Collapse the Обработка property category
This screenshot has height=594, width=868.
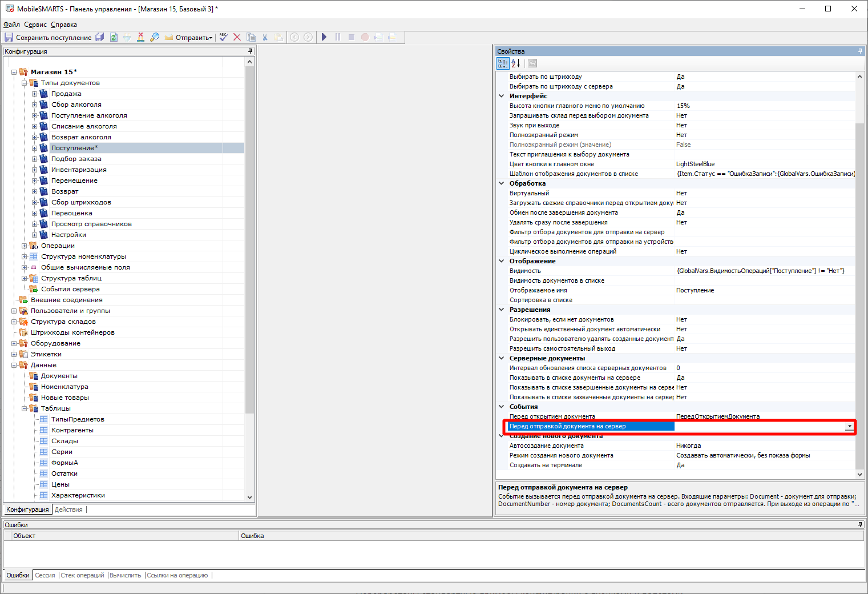tap(502, 183)
